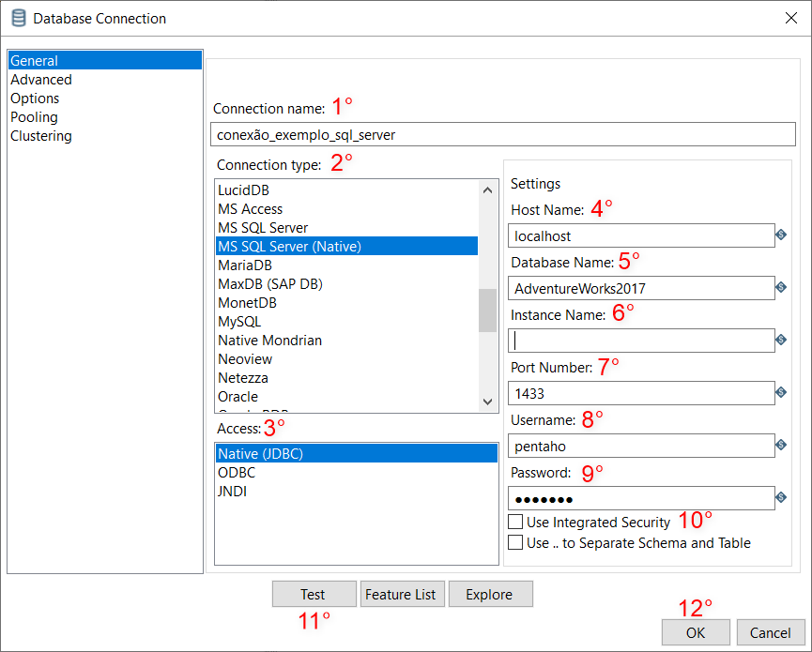The width and height of the screenshot is (812, 652).
Task: Switch to the Pooling section
Action: pos(34,117)
